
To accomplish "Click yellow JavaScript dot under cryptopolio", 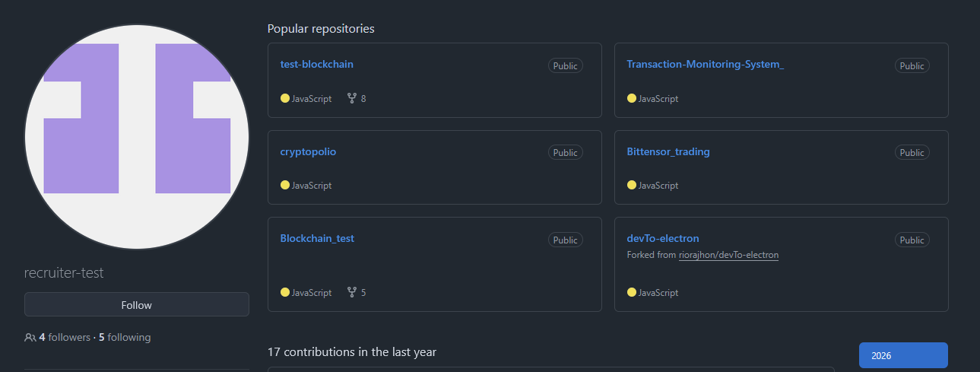I will pyautogui.click(x=285, y=185).
